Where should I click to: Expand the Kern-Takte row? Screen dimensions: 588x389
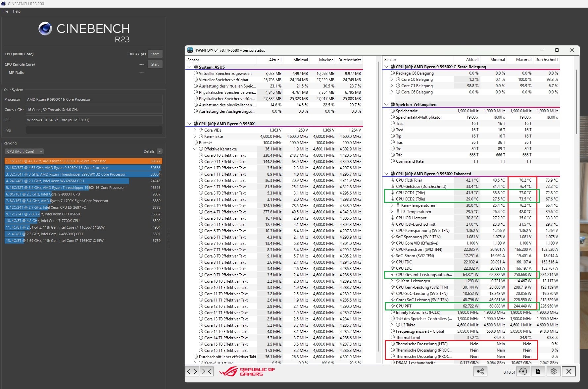[x=195, y=136]
